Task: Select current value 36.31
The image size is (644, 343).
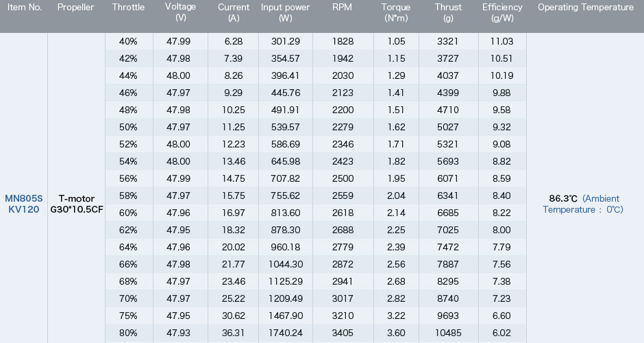Action: [x=234, y=333]
